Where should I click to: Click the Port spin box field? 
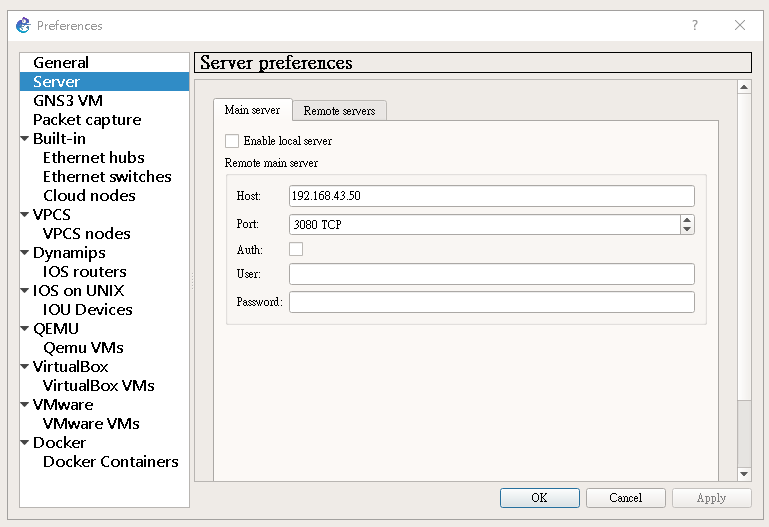pyautogui.click(x=485, y=225)
